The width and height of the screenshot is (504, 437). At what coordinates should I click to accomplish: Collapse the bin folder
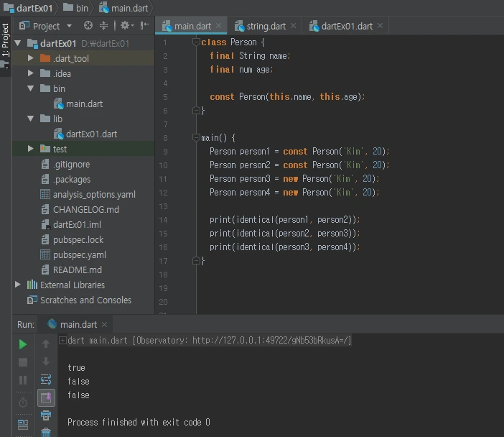coord(30,88)
